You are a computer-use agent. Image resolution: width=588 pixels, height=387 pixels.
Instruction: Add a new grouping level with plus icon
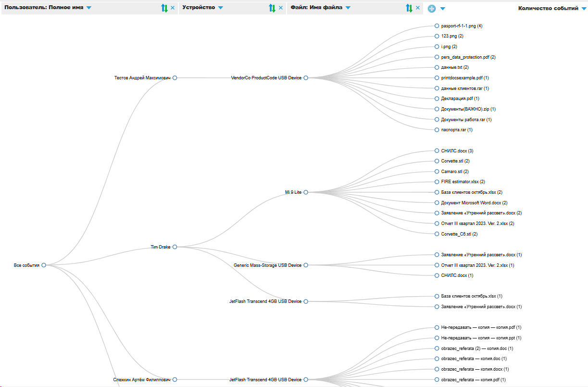pyautogui.click(x=432, y=8)
